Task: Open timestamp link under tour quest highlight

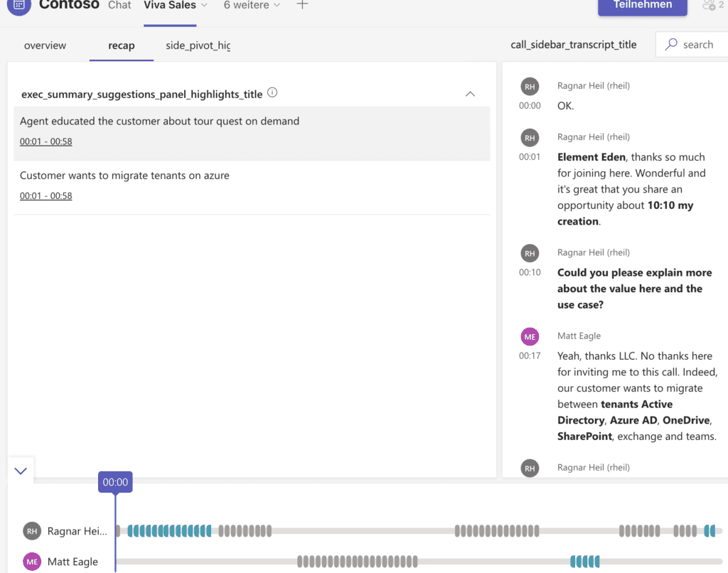Action: [45, 141]
